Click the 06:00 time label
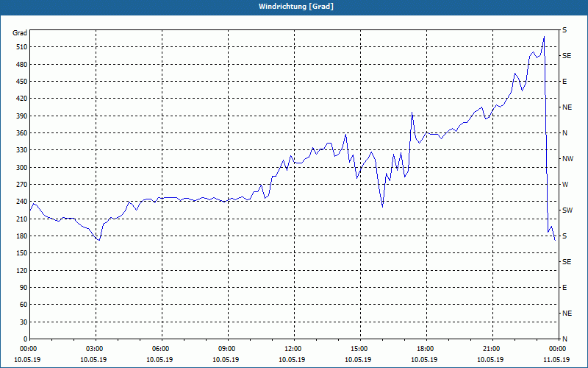This screenshot has height=368, width=588. pos(162,349)
